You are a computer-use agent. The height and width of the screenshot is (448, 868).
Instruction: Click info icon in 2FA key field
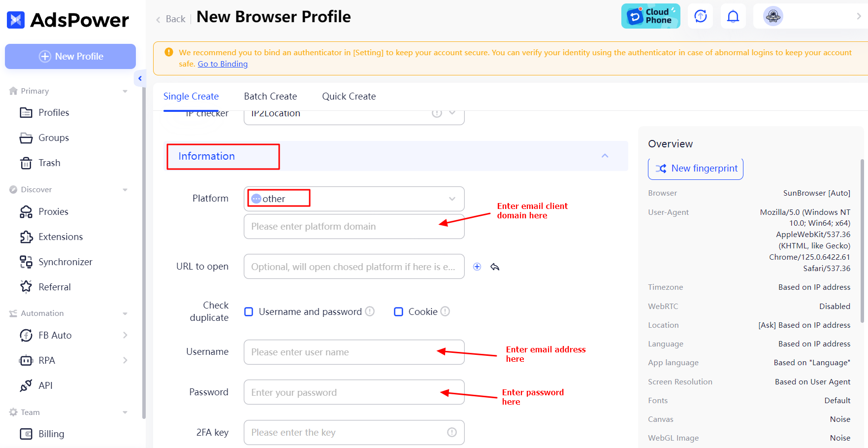[x=452, y=432]
